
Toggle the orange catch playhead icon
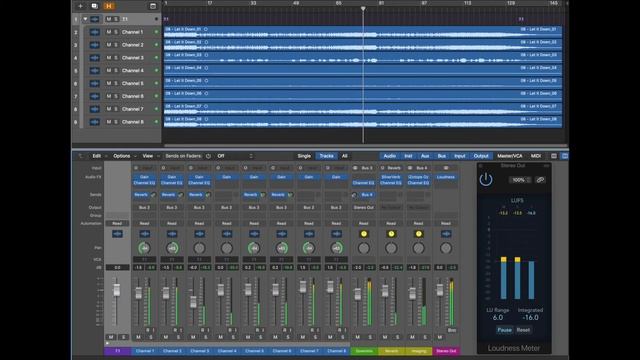click(109, 6)
